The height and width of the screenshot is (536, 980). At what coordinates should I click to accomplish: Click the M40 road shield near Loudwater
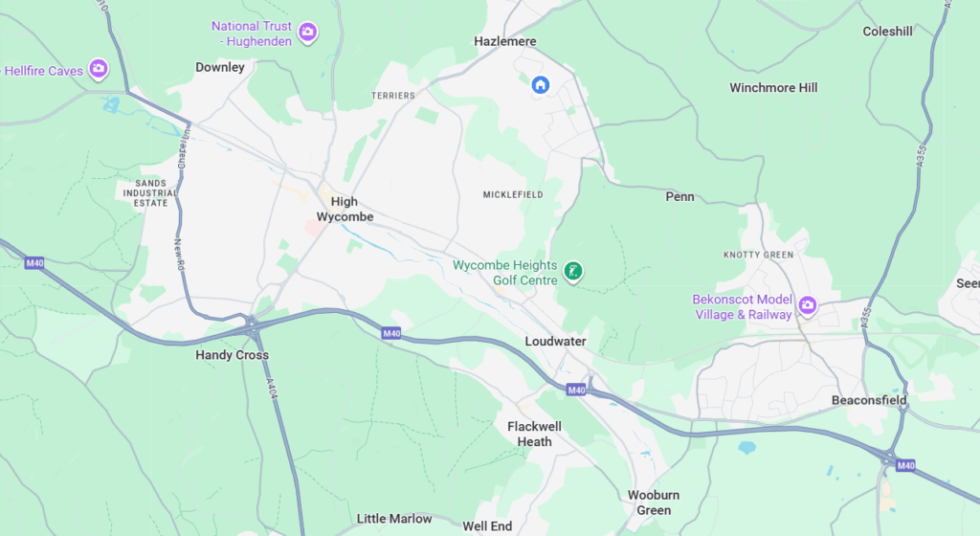pyautogui.click(x=576, y=390)
